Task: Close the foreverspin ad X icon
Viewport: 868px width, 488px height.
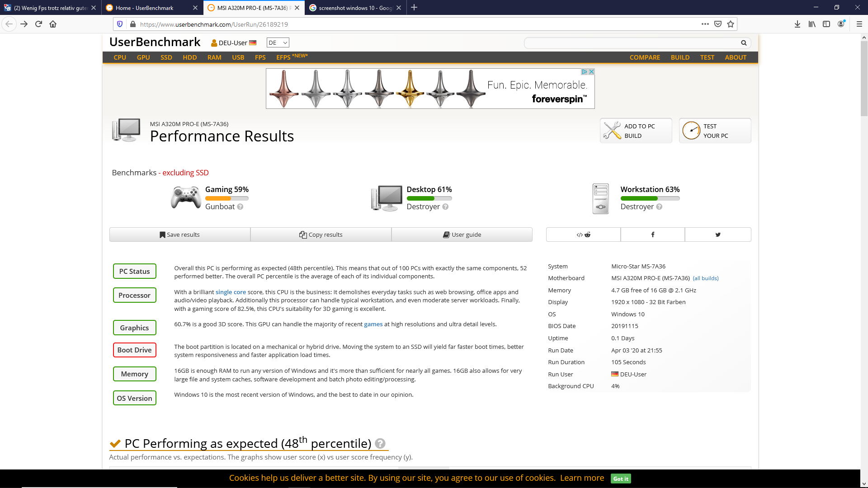Action: [x=591, y=72]
